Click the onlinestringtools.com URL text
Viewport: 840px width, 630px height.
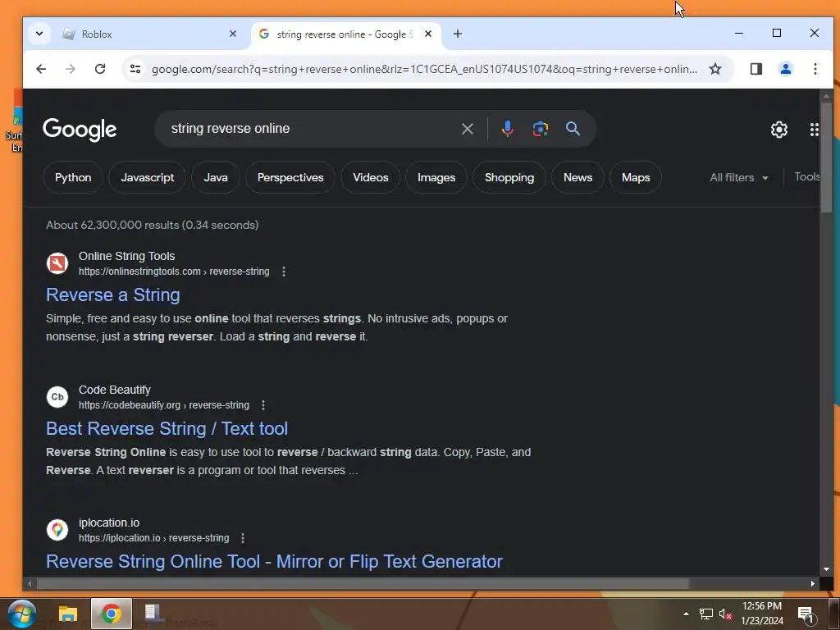pos(174,272)
